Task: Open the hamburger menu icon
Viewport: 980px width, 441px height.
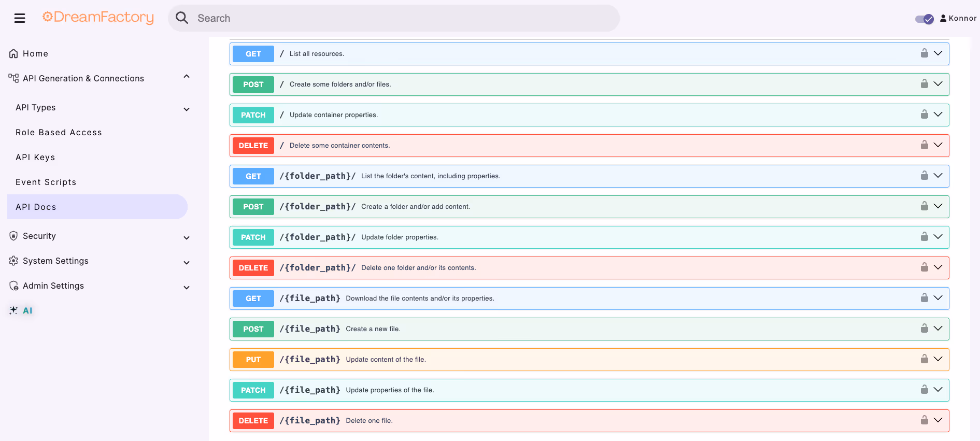Action: [20, 18]
